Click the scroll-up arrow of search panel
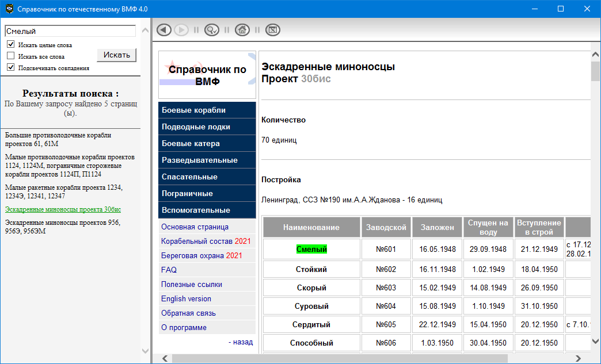601x364 pixels. click(x=145, y=30)
